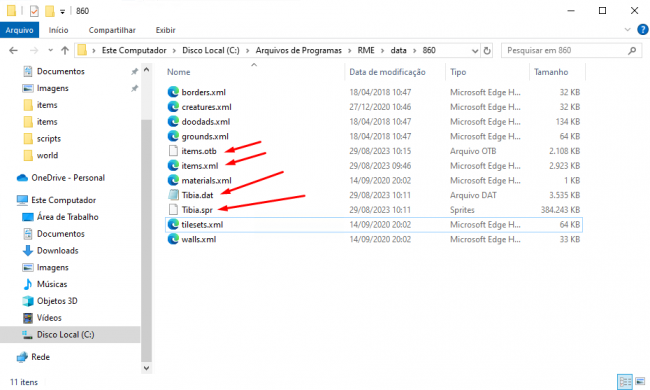The width and height of the screenshot is (650, 390).
Task: Select the materials.xml file icon
Action: [173, 180]
